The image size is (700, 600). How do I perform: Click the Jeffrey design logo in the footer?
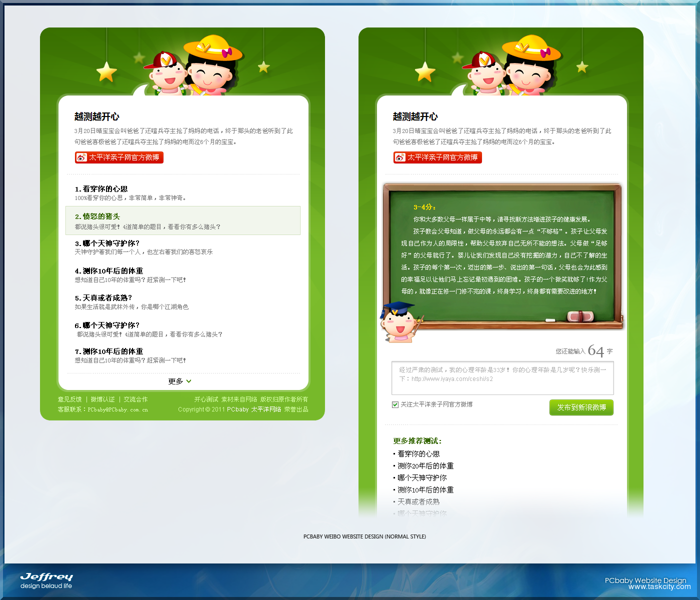pyautogui.click(x=46, y=580)
